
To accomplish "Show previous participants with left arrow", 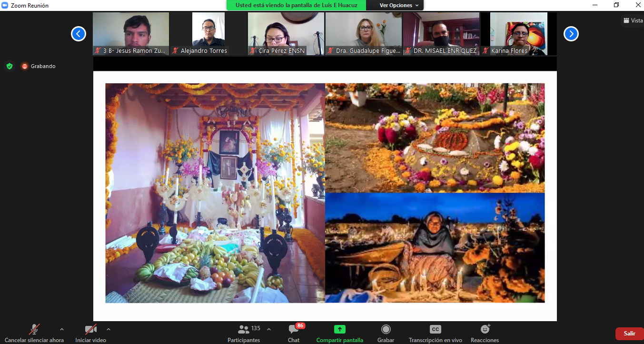I will 79,34.
